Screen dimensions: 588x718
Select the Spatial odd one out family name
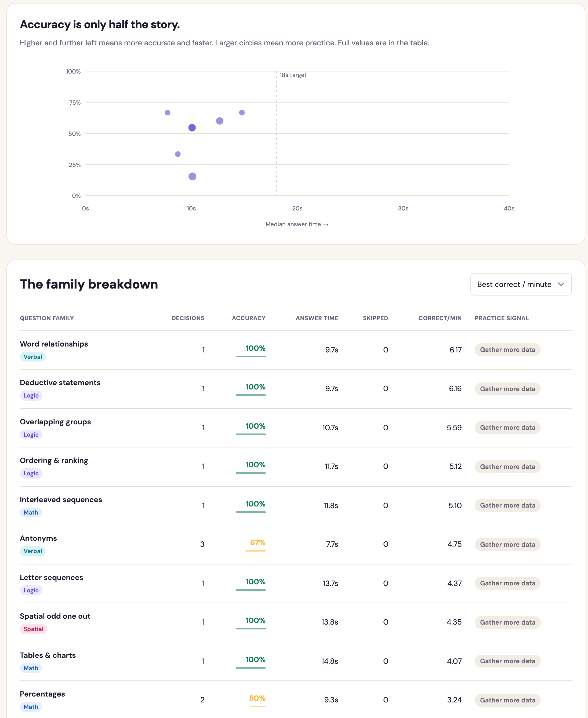point(55,616)
